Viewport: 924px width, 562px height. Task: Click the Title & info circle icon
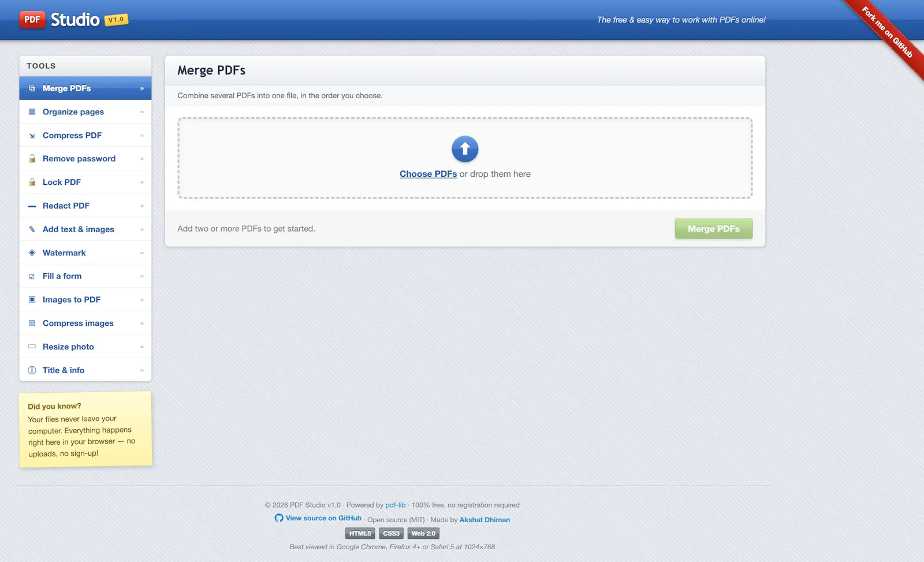32,370
